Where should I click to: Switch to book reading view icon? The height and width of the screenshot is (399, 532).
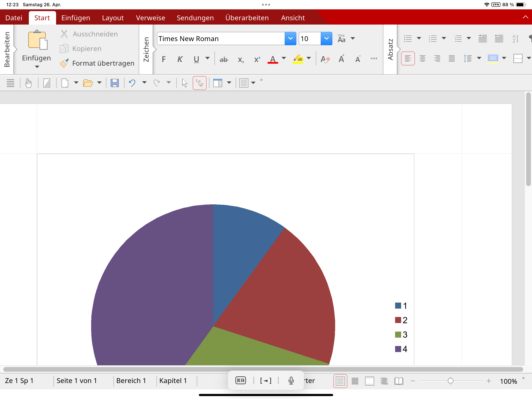(399, 381)
